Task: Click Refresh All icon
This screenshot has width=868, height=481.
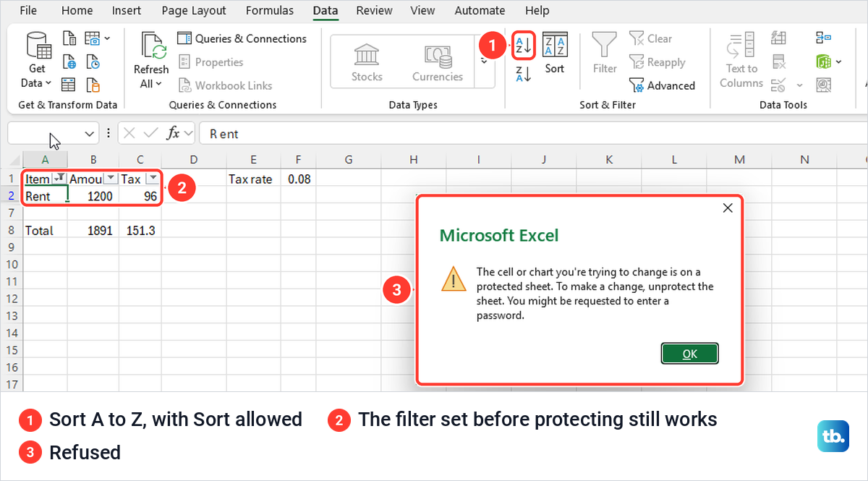Action: 151,60
